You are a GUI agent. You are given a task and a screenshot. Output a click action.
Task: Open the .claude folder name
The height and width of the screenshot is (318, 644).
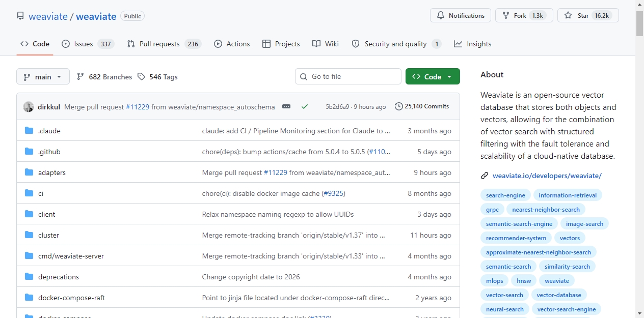(x=49, y=131)
